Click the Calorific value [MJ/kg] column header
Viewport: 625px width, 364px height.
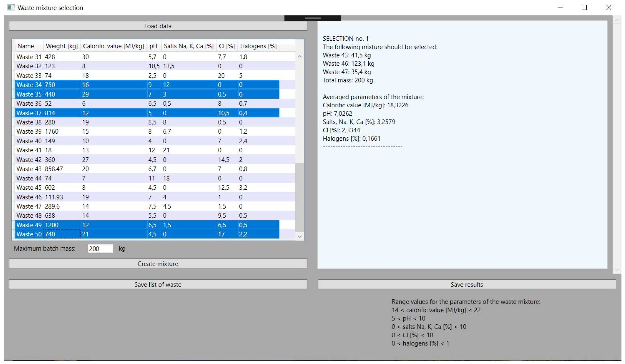[x=113, y=46]
